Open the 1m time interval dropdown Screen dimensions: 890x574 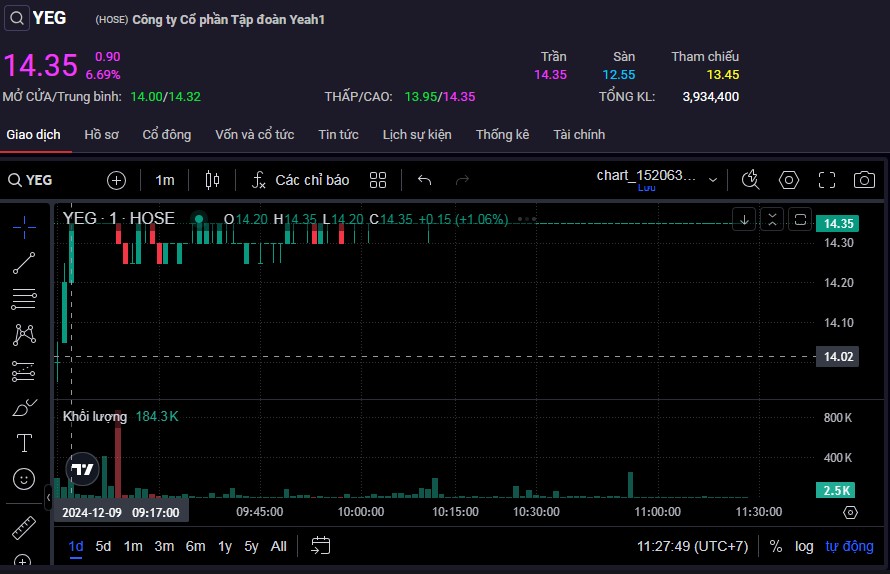[x=165, y=180]
